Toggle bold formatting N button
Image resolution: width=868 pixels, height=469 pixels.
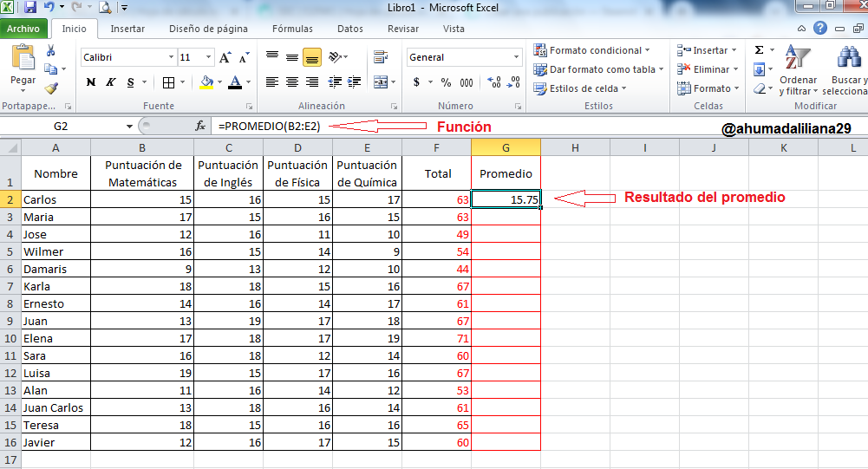91,82
